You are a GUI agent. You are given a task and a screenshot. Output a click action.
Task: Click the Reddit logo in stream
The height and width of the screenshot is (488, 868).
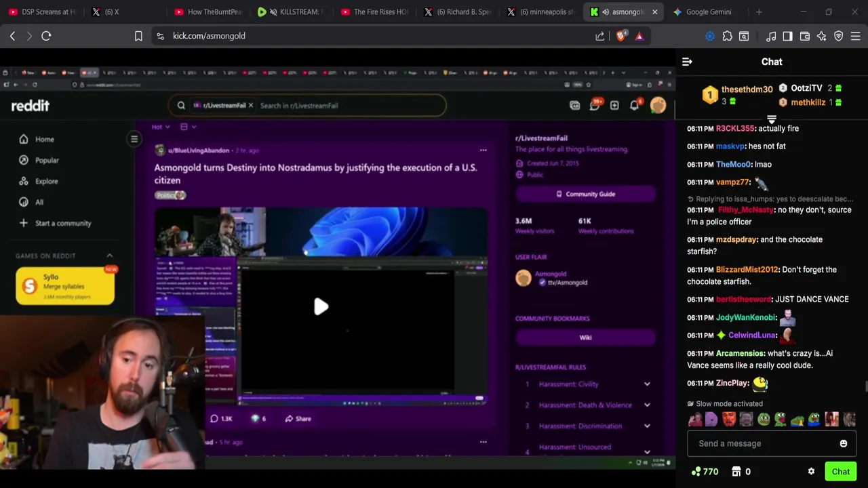coord(31,106)
